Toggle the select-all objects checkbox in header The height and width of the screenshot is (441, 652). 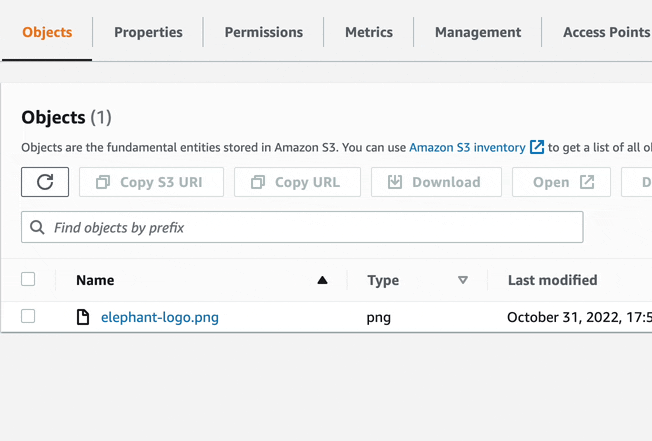(x=28, y=280)
